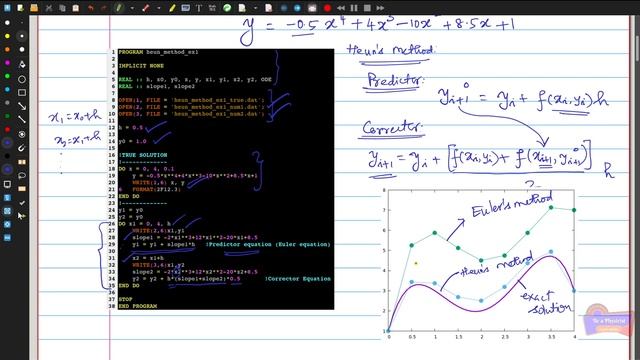Select the Insert Image tool
Screen dimensions: 640x360
click(185, 8)
